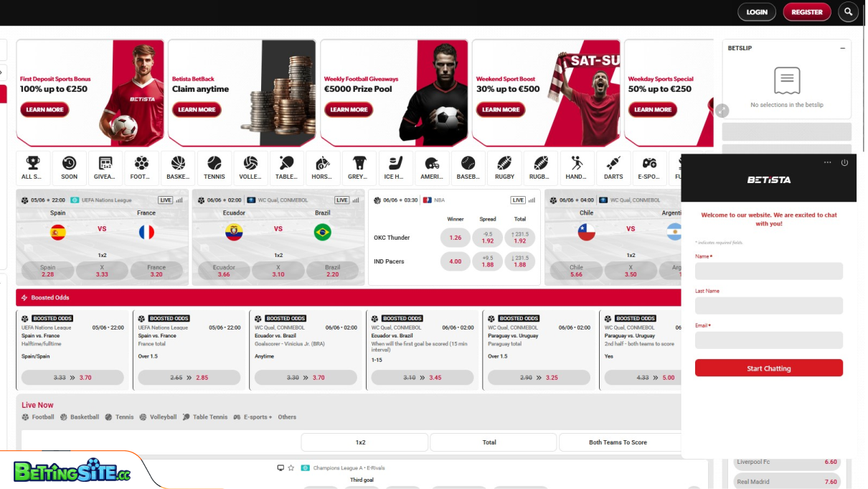
Task: Collapse the Betslip panel with minus icon
Action: pos(842,48)
